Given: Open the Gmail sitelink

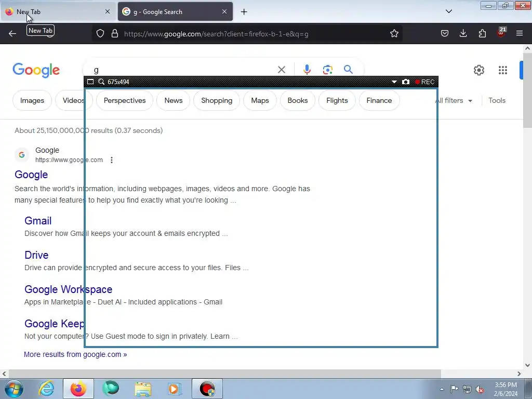Looking at the screenshot, I should pyautogui.click(x=38, y=220).
